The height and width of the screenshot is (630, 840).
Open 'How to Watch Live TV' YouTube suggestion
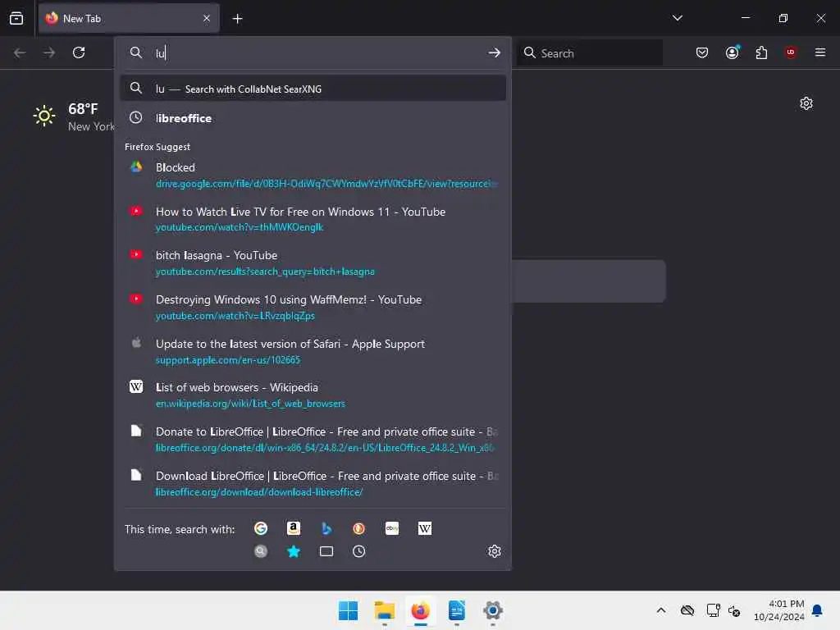313,219
